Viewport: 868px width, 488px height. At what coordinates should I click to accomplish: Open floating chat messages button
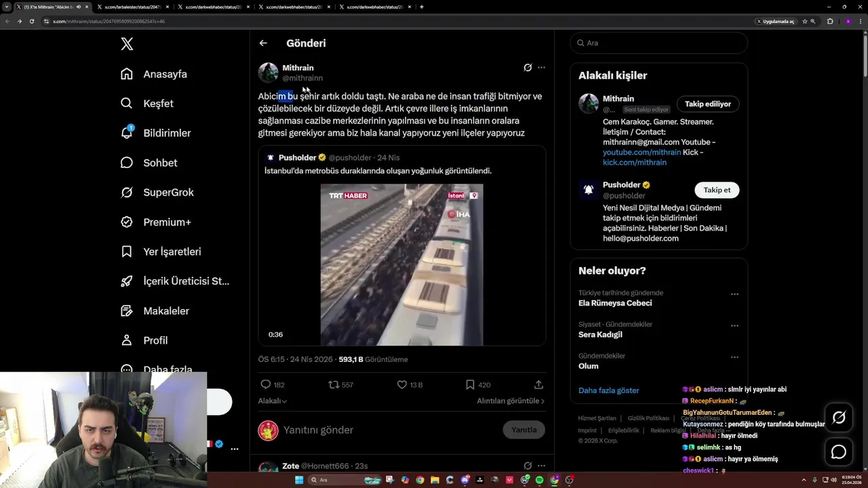pos(839,451)
